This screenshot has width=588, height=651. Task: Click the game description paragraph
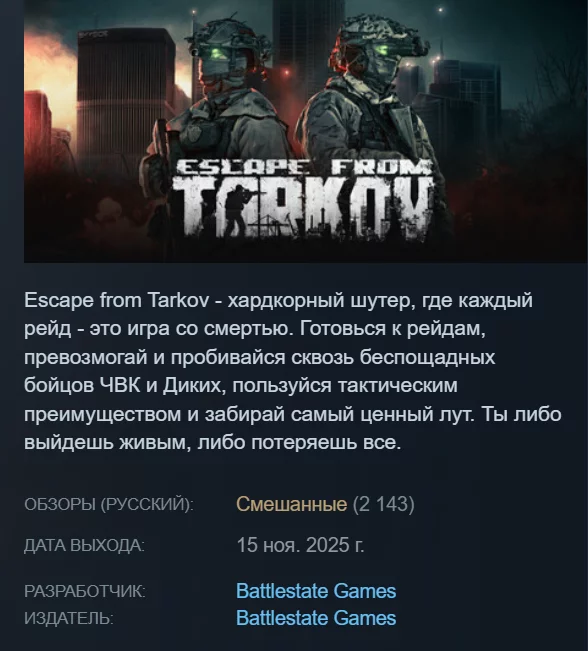(x=293, y=372)
